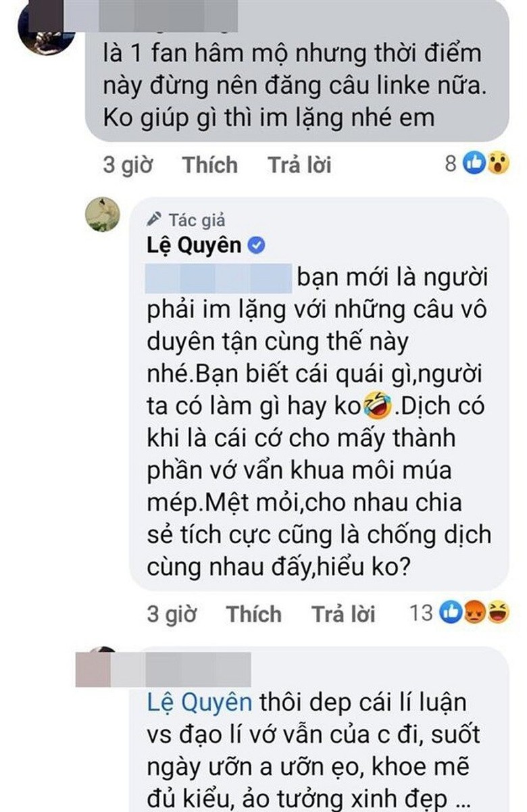Click the blue Lệ Quyên mention in last comment

pyautogui.click(x=199, y=703)
